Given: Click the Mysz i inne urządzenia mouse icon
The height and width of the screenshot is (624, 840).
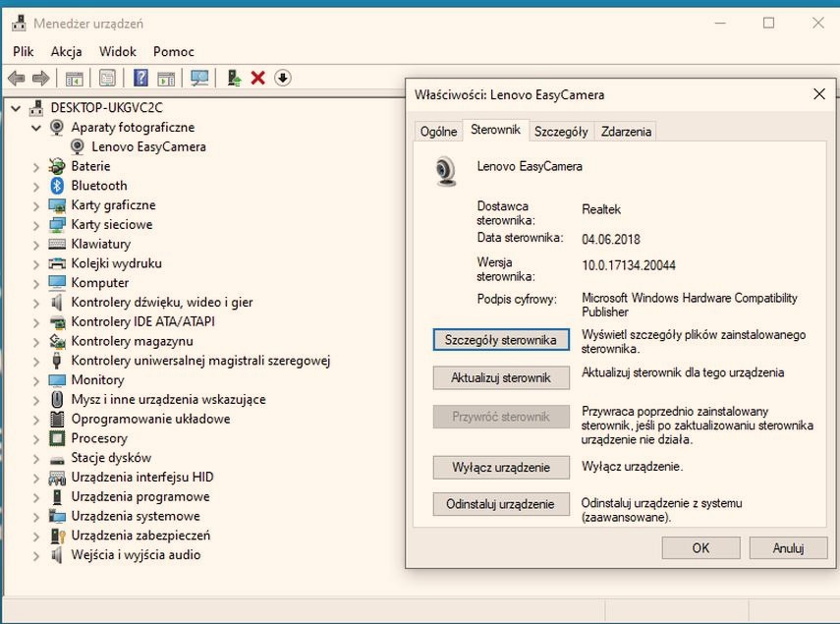Looking at the screenshot, I should pyautogui.click(x=57, y=399).
